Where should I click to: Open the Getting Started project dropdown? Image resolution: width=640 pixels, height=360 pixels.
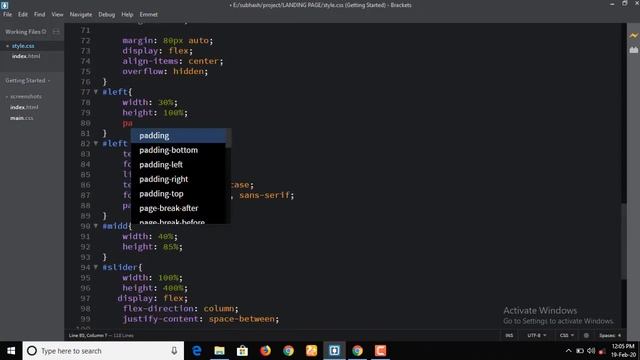pyautogui.click(x=28, y=81)
